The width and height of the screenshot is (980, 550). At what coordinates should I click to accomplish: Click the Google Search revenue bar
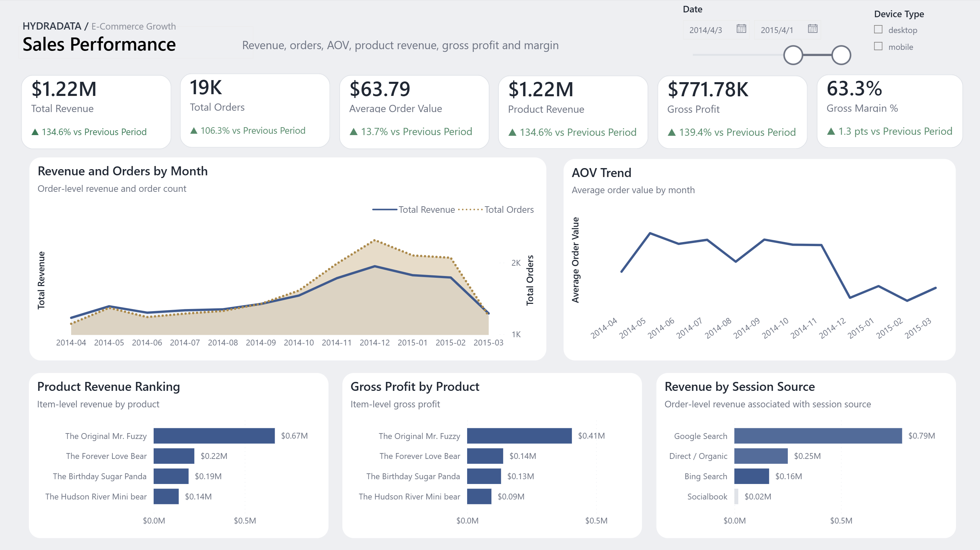[818, 436]
